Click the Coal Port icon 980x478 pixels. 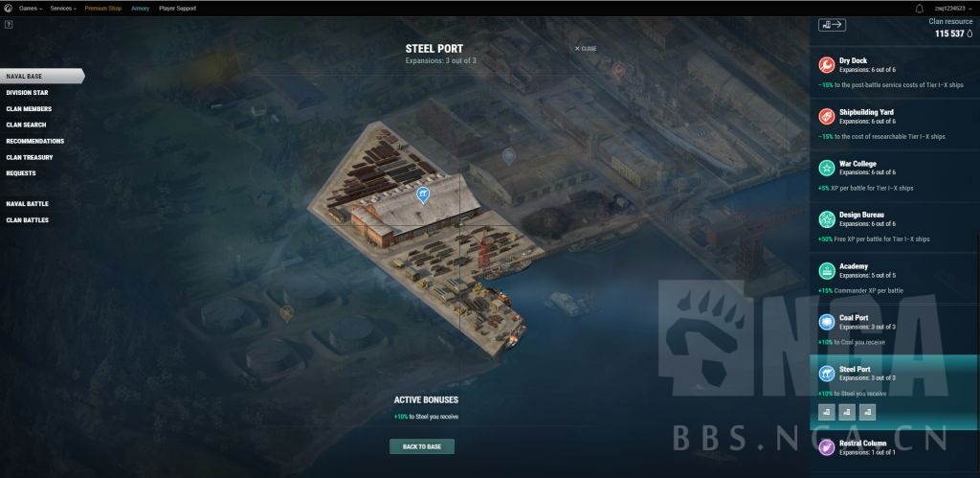point(826,322)
